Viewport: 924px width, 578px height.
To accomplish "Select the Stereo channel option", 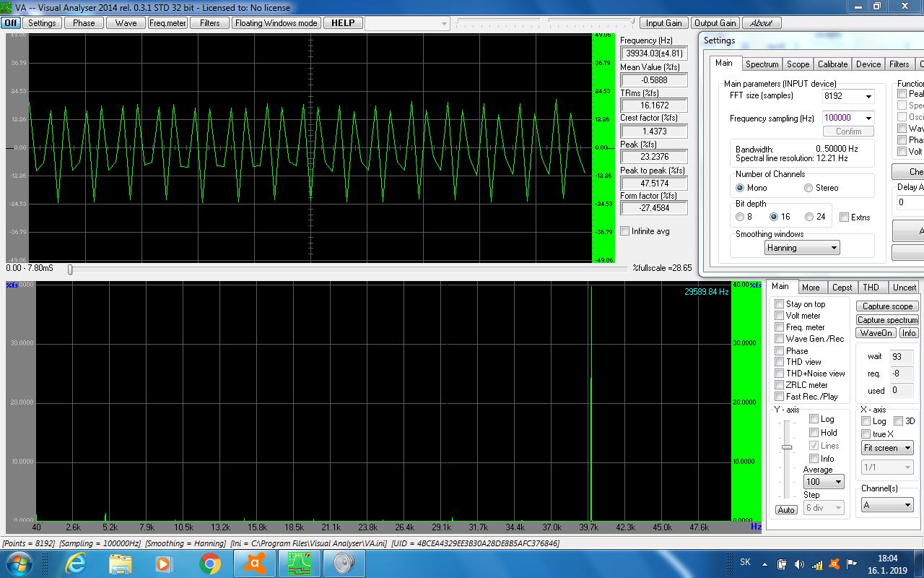I will click(x=808, y=188).
